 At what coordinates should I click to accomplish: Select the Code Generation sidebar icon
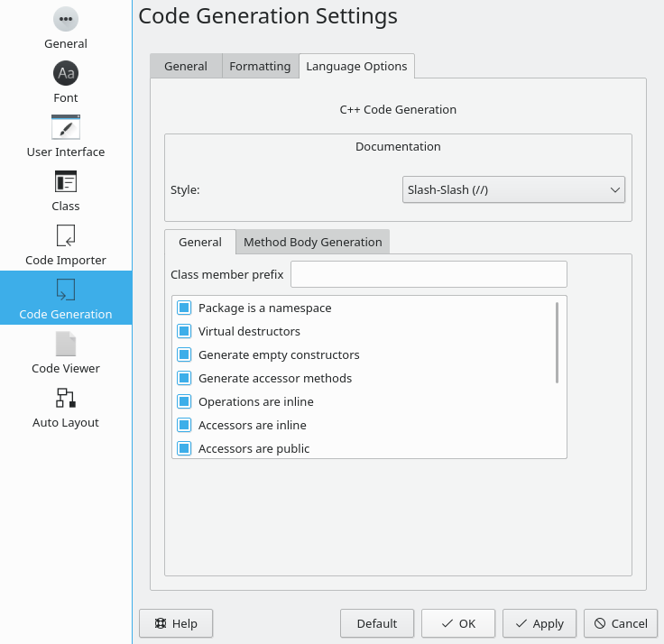66,290
